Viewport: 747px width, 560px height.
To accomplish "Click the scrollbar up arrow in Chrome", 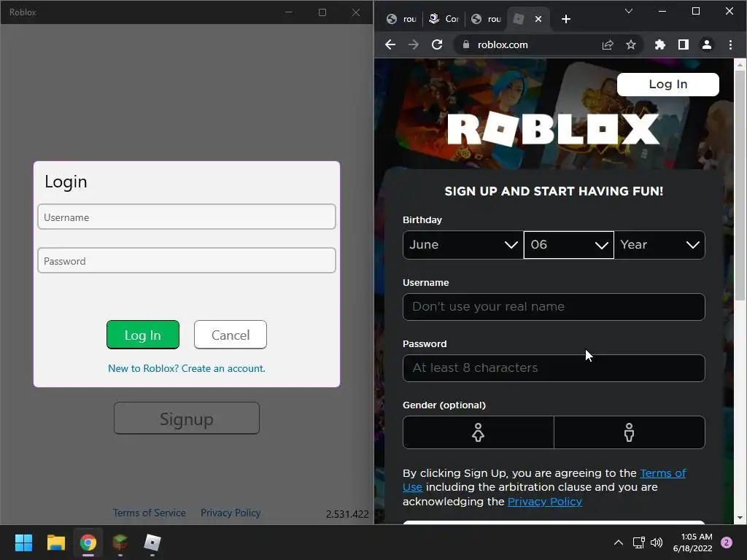I will click(740, 64).
